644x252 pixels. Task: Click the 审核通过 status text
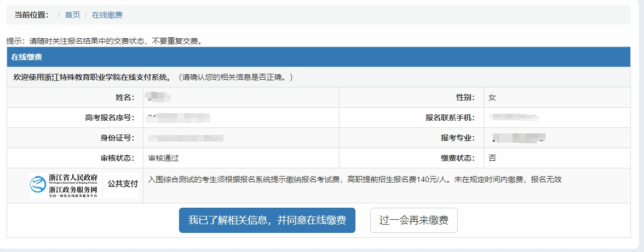pos(163,158)
